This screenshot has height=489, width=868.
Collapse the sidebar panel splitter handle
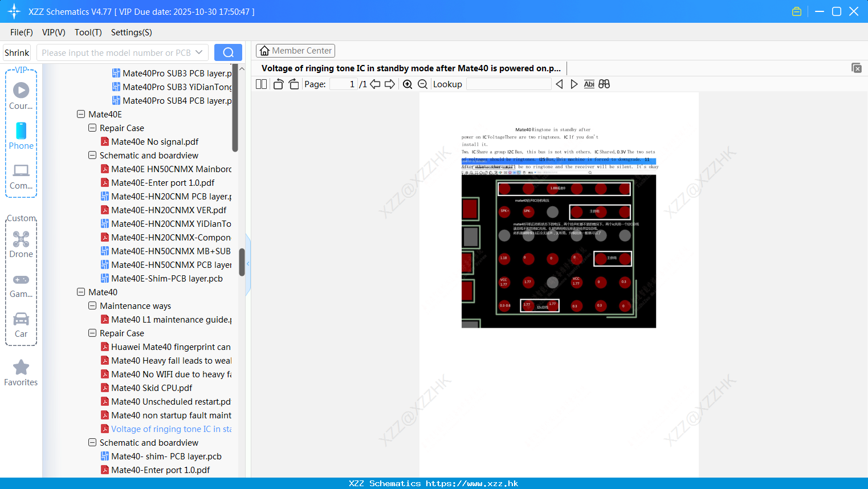tap(248, 263)
